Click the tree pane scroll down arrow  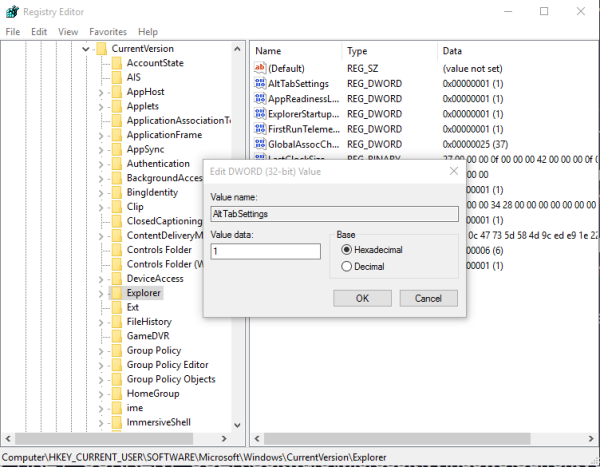[x=237, y=425]
